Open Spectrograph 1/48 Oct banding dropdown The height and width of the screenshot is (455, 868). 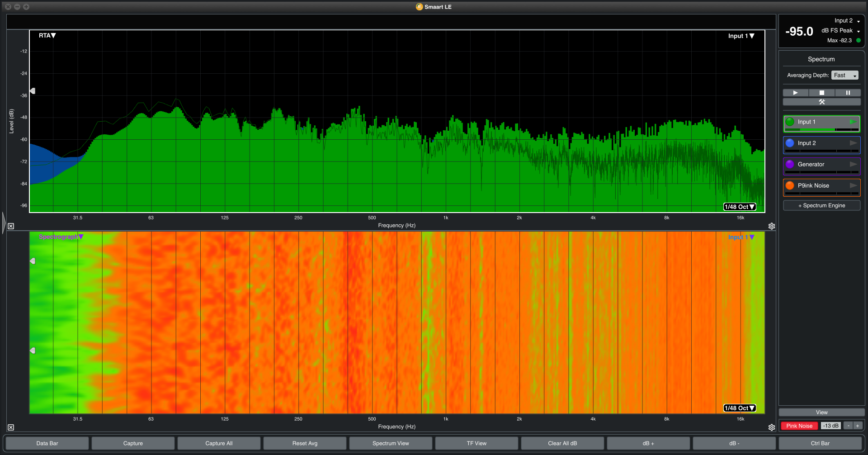click(740, 408)
